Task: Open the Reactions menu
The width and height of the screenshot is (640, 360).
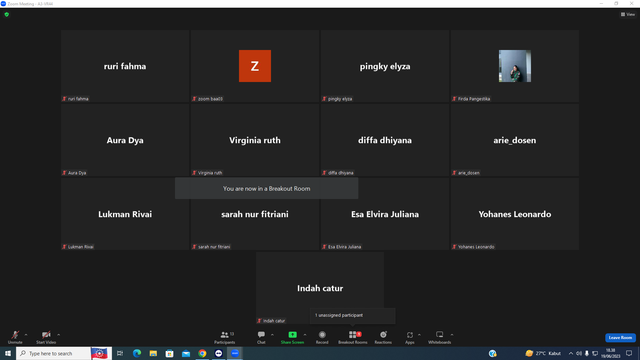Action: pyautogui.click(x=383, y=337)
